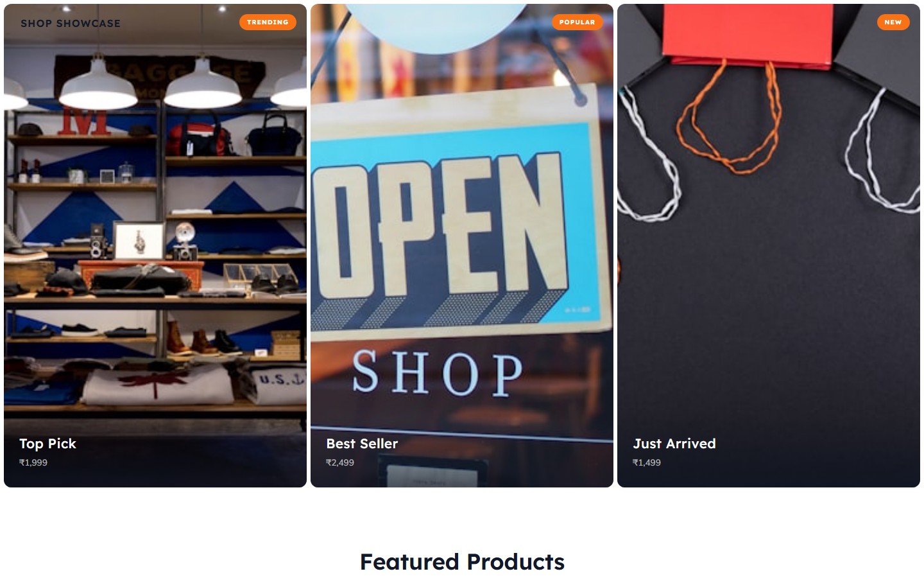Click the SHOP SHOWCASE header text
The image size is (924, 578).
point(71,23)
